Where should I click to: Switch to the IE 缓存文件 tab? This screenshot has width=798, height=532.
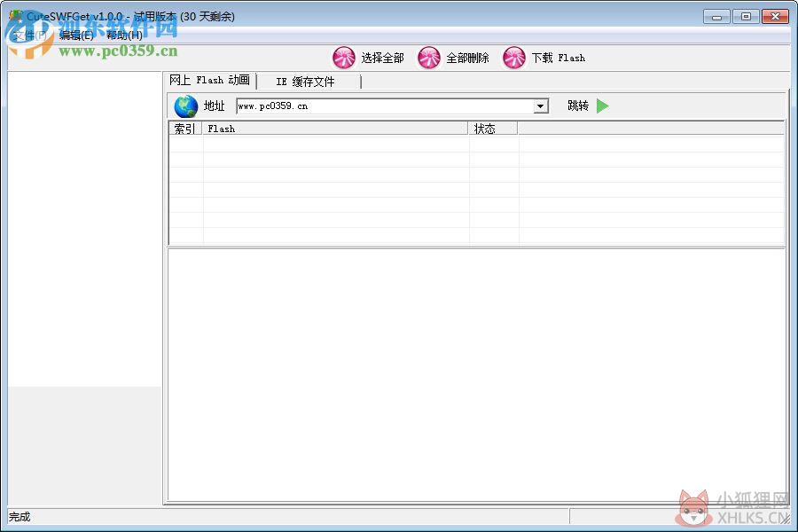(305, 82)
